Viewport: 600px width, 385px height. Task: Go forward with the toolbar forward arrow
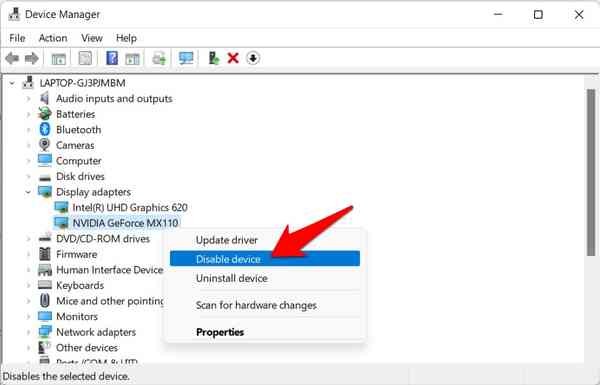click(31, 59)
